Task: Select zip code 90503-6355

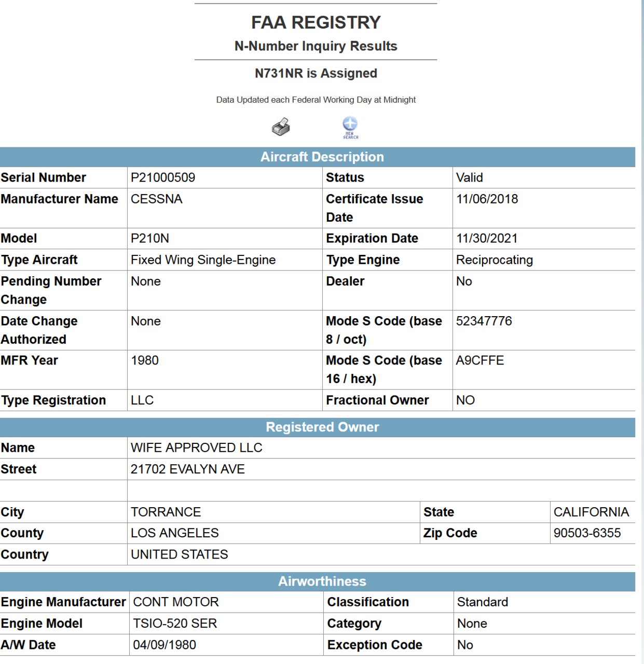Action: point(587,533)
